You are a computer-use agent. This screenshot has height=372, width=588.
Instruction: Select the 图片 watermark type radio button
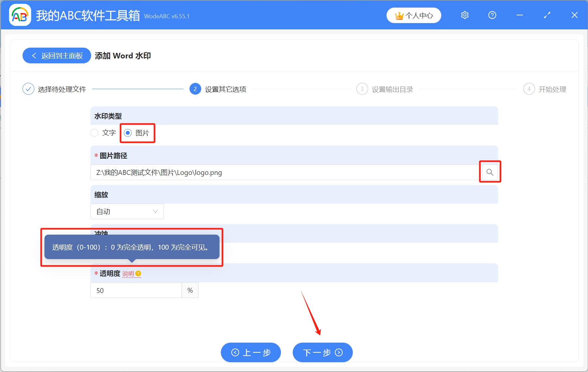point(128,133)
